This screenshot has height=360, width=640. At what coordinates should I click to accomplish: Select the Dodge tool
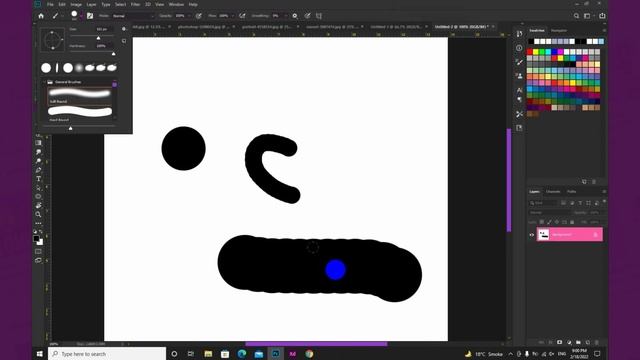(38, 161)
